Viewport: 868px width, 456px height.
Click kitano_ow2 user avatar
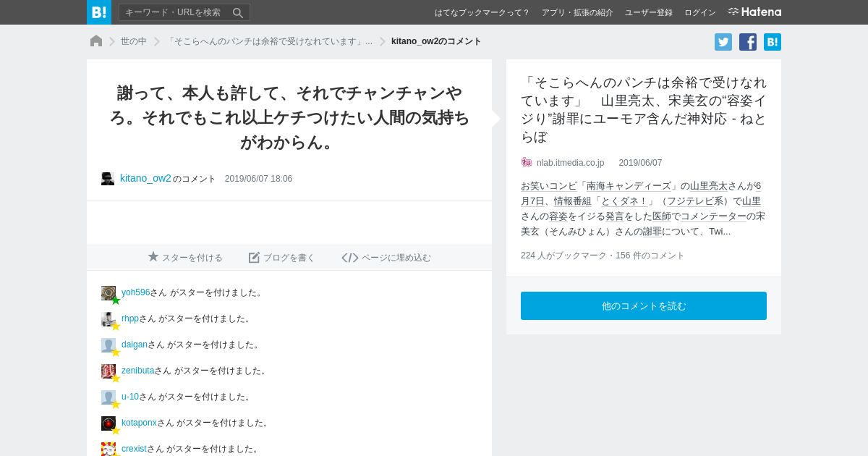point(108,179)
